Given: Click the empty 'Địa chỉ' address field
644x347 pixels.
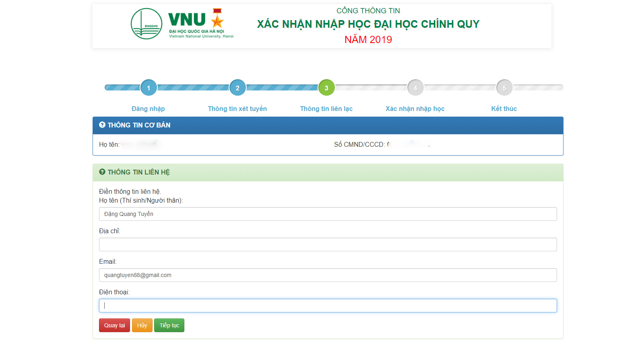Looking at the screenshot, I should [x=328, y=244].
